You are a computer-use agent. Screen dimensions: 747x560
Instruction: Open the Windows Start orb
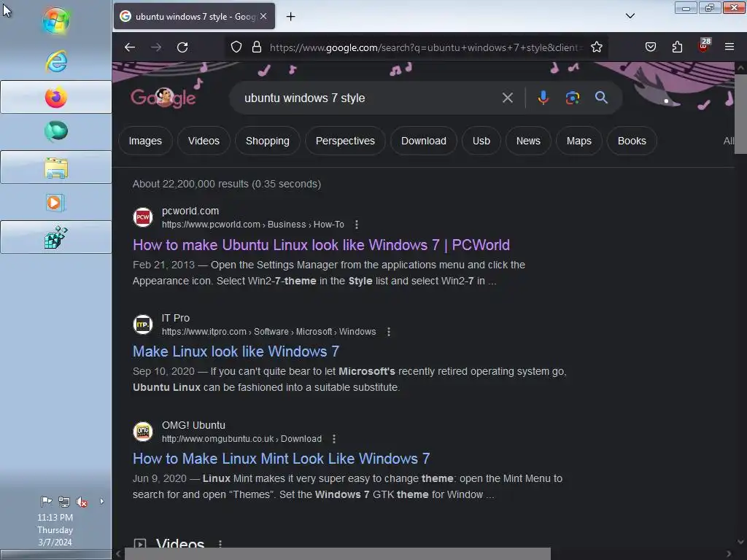pyautogui.click(x=55, y=21)
